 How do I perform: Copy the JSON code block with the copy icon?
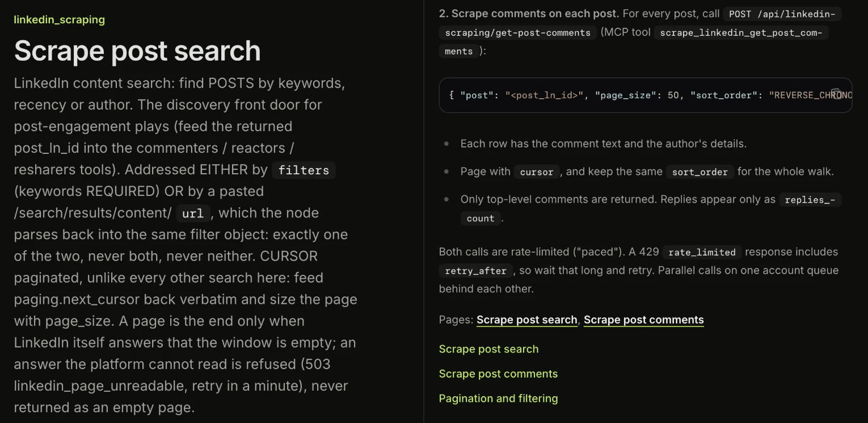coord(836,94)
